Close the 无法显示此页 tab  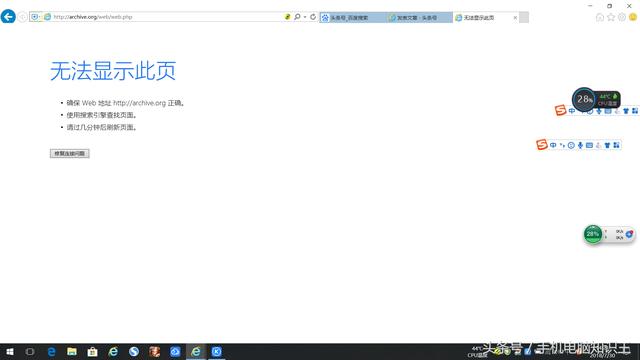[515, 18]
